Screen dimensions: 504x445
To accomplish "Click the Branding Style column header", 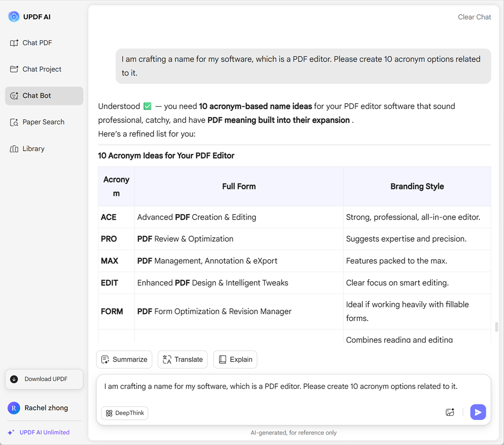I will (x=417, y=186).
